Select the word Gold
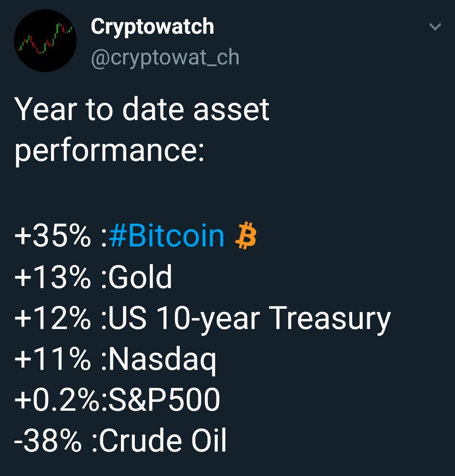This screenshot has height=476, width=455. pos(140,277)
